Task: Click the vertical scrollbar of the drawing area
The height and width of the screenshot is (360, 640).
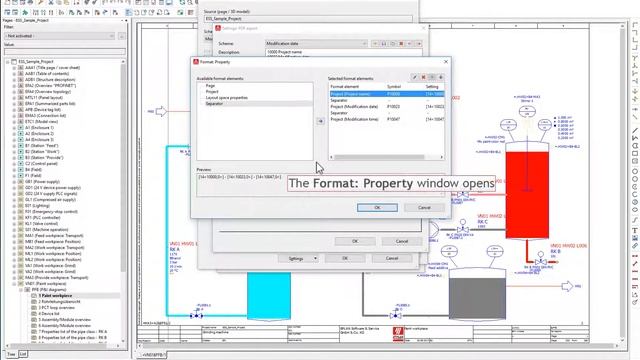Action: click(x=622, y=182)
